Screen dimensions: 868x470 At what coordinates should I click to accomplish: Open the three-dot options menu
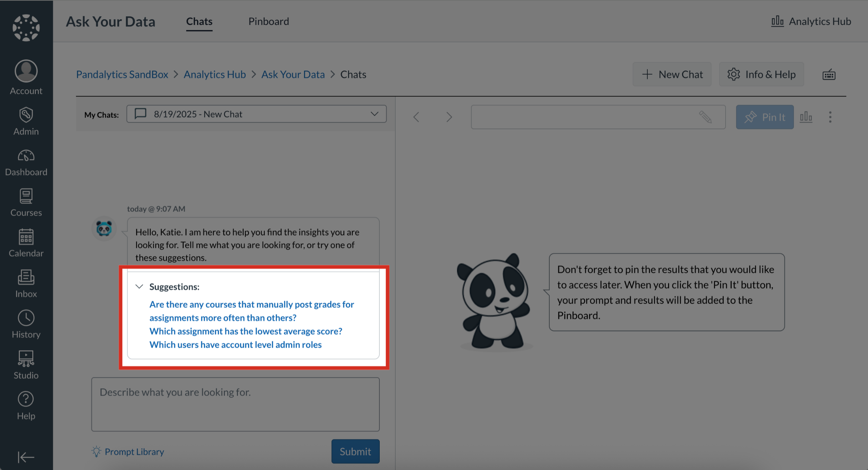pyautogui.click(x=830, y=117)
